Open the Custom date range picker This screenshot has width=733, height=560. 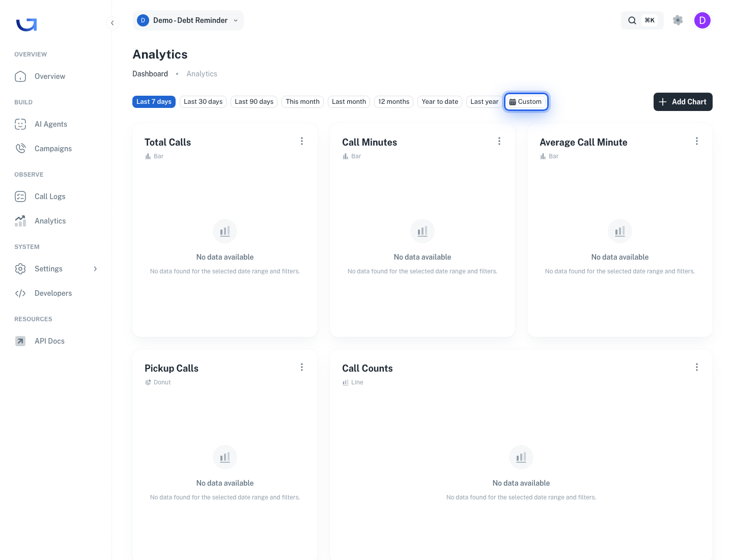click(x=526, y=102)
